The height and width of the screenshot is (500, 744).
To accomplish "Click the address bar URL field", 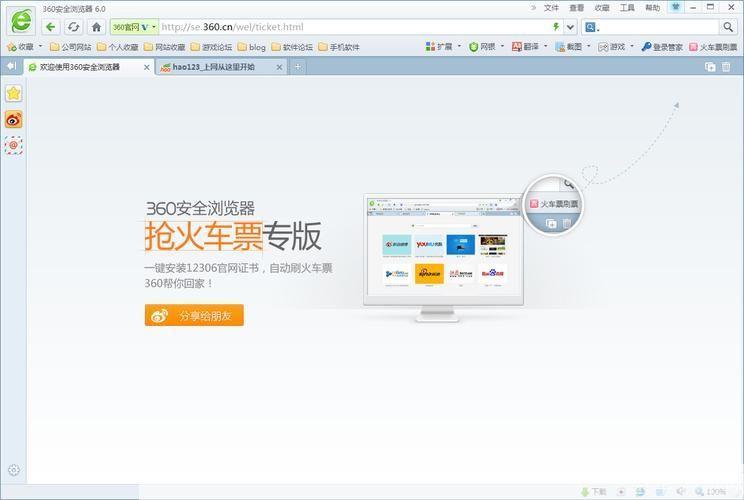I will 354,27.
